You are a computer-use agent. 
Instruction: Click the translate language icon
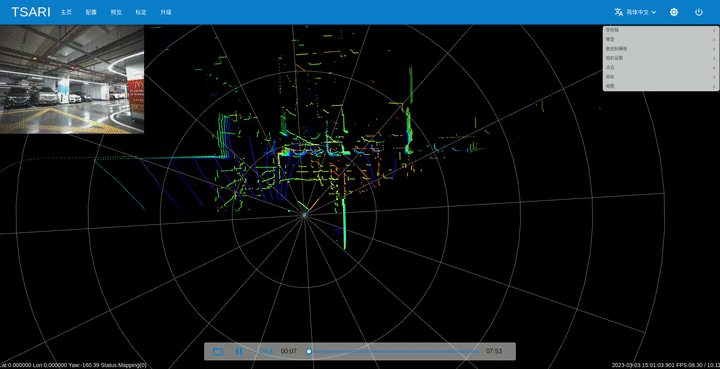[x=619, y=12]
